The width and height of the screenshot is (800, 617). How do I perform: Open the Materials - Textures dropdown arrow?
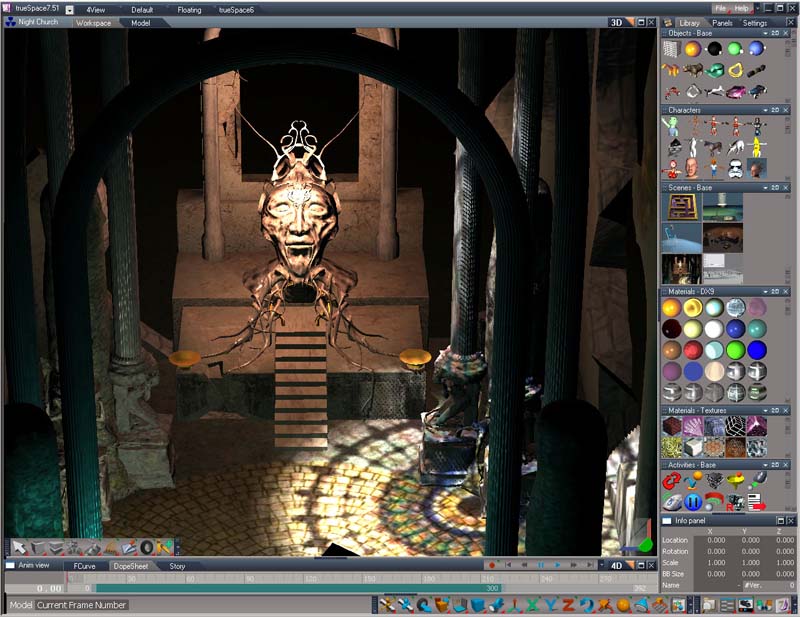point(765,410)
